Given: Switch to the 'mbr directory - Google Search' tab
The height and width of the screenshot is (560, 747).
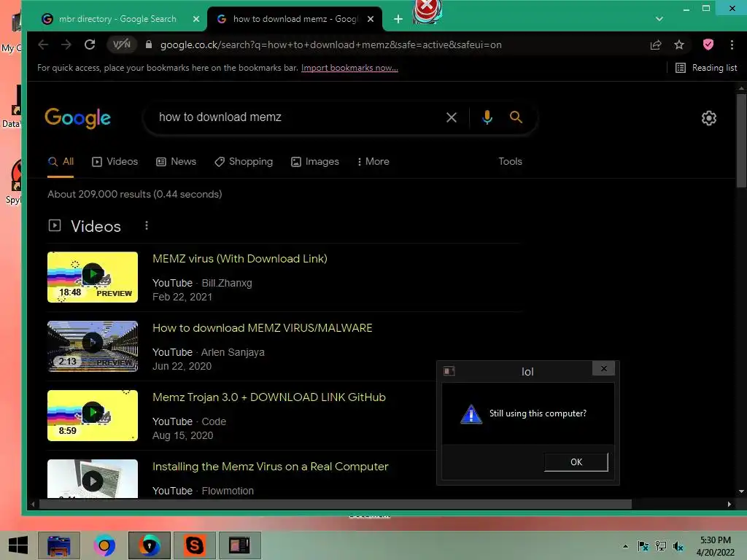Looking at the screenshot, I should [x=117, y=19].
